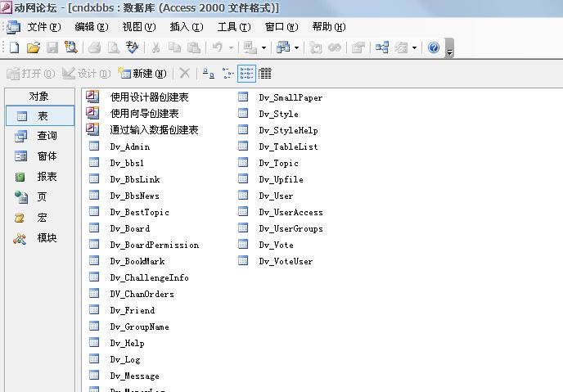This screenshot has height=392, width=563.
Task: Switch to List view
Action: (x=246, y=74)
